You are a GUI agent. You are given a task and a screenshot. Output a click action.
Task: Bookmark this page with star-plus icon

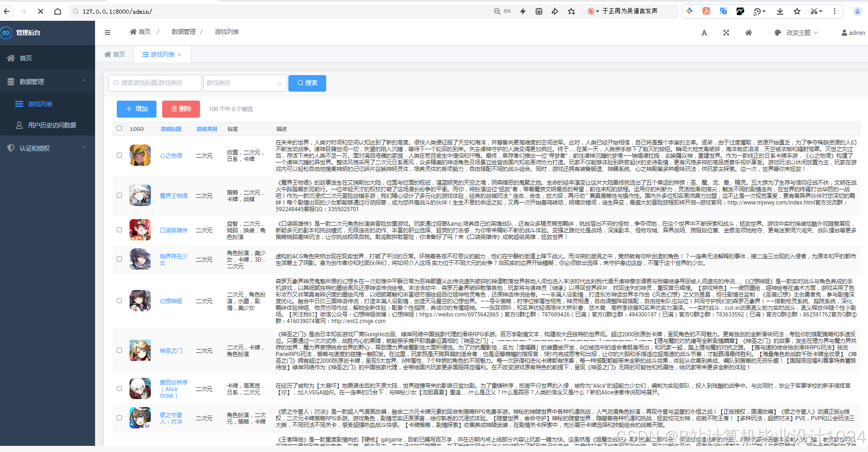point(572,11)
